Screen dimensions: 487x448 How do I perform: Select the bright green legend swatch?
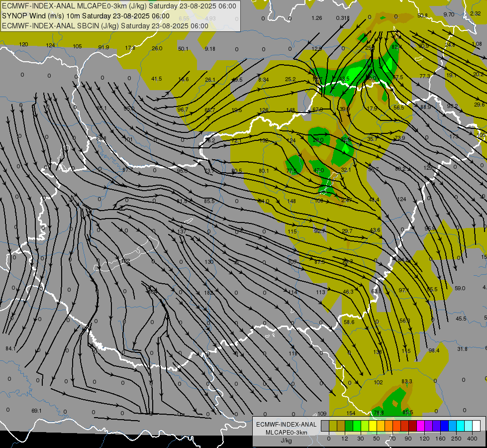pos(357,426)
